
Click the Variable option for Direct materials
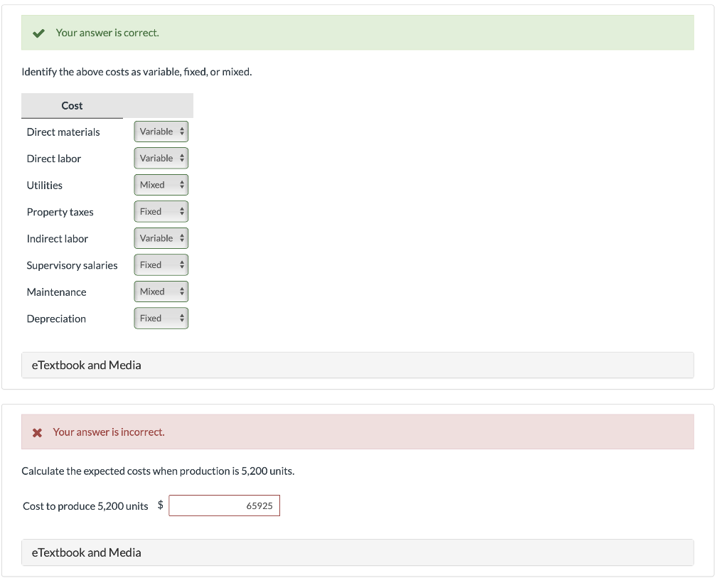[156, 131]
